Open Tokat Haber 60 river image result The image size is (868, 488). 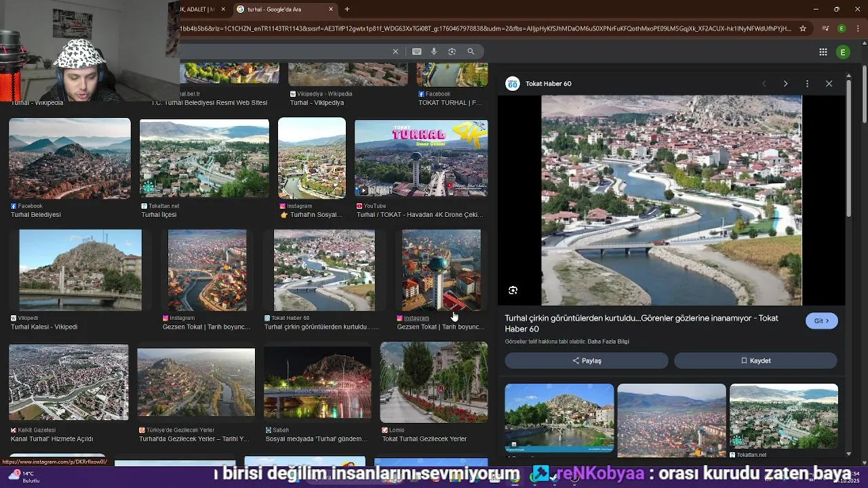[x=324, y=270]
